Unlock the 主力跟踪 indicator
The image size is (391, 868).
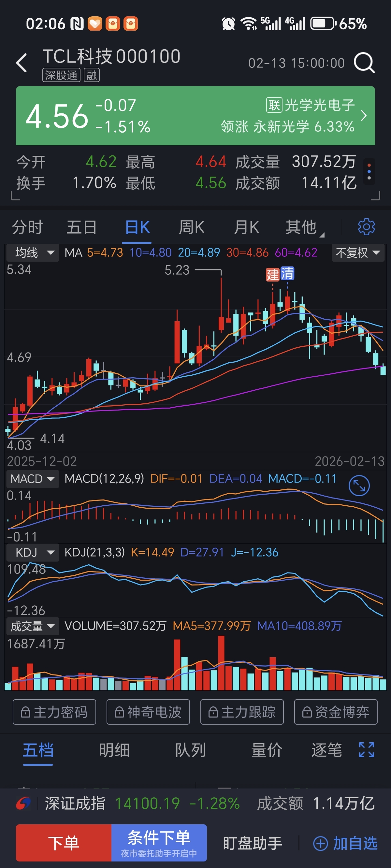[242, 712]
